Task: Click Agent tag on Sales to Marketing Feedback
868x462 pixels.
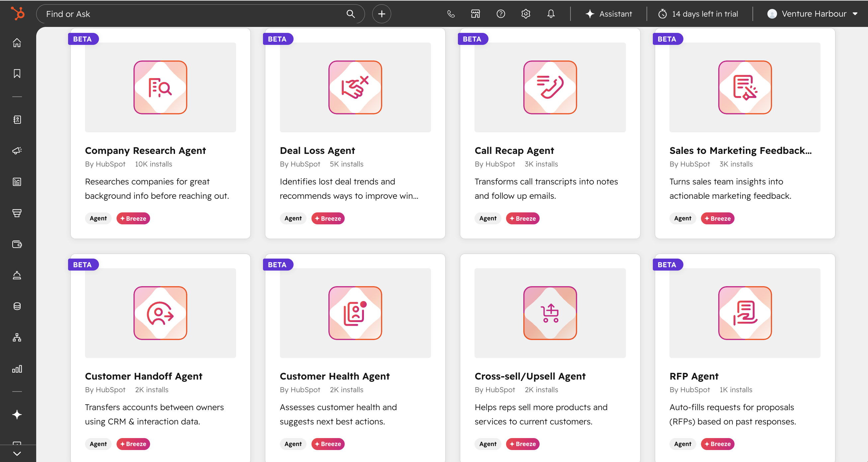Action: tap(682, 218)
